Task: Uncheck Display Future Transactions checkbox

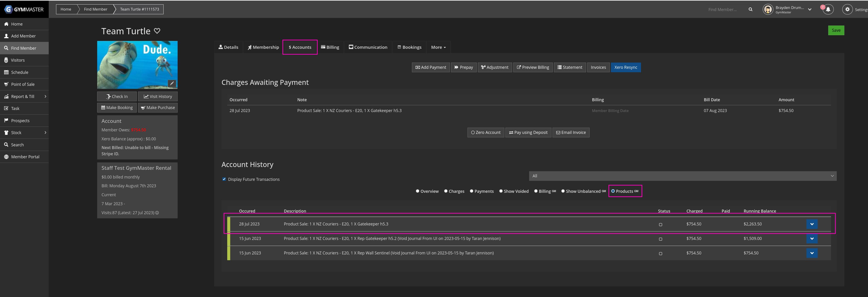Action: click(x=224, y=179)
